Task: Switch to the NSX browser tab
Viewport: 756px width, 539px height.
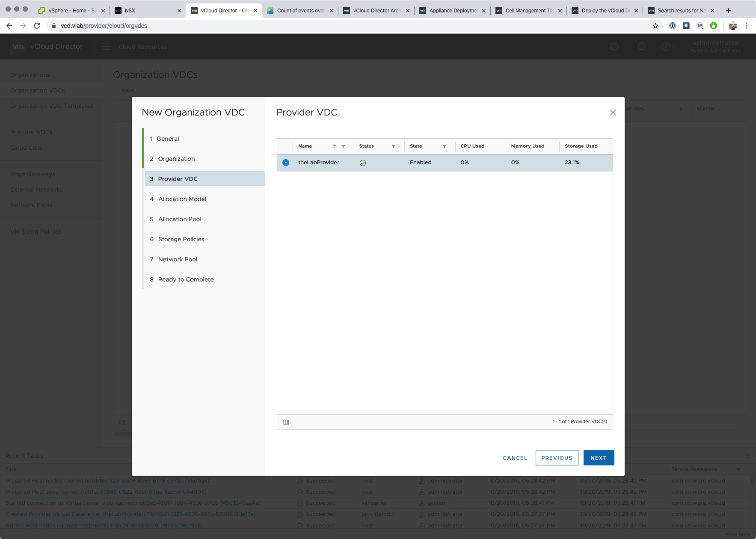Action: click(145, 11)
